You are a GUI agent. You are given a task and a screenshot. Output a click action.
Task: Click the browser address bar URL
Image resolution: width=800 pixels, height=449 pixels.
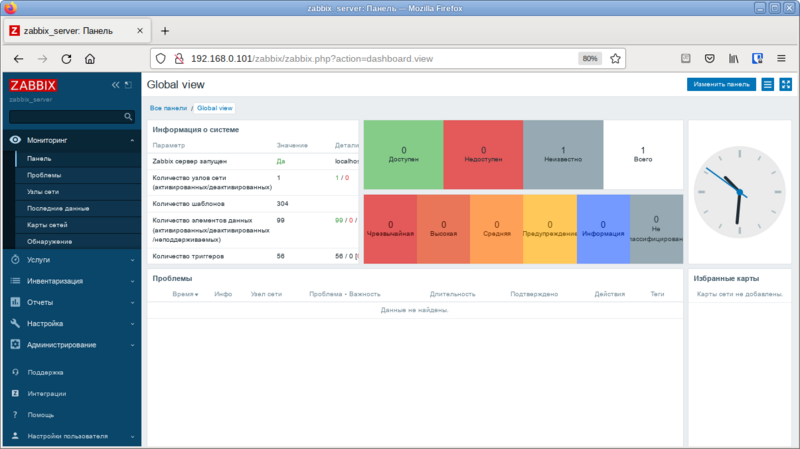coord(312,59)
